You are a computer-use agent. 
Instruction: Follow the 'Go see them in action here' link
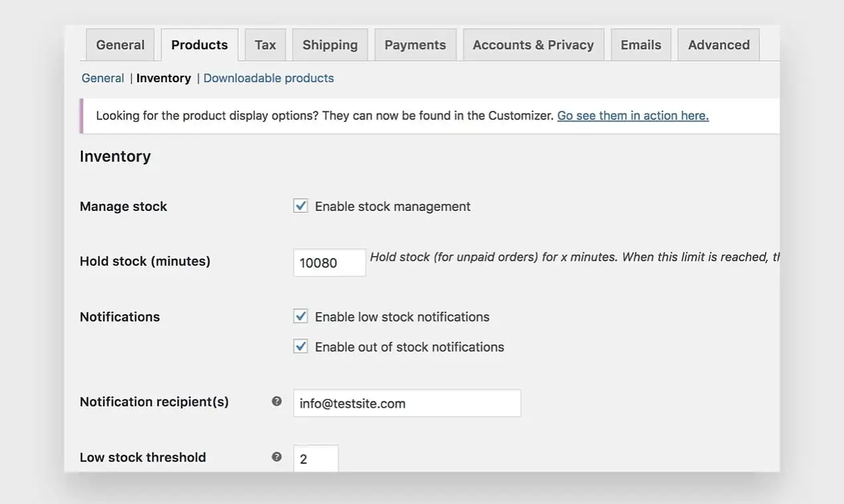pyautogui.click(x=632, y=115)
